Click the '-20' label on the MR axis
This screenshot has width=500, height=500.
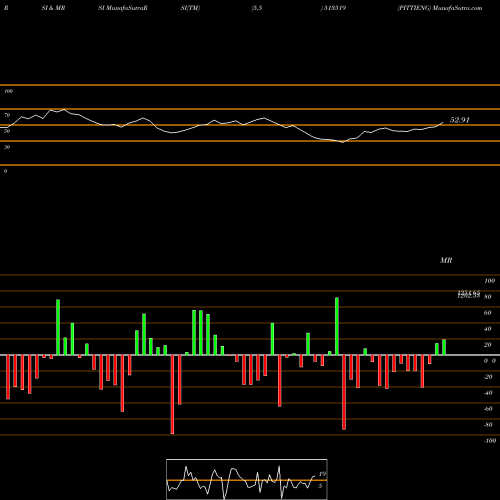[488, 377]
